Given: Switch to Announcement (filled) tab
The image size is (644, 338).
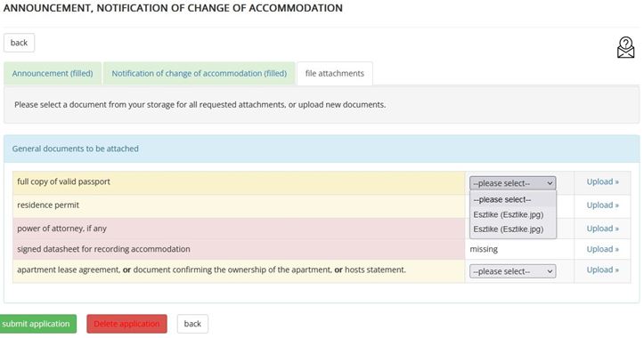Looking at the screenshot, I should [x=53, y=74].
